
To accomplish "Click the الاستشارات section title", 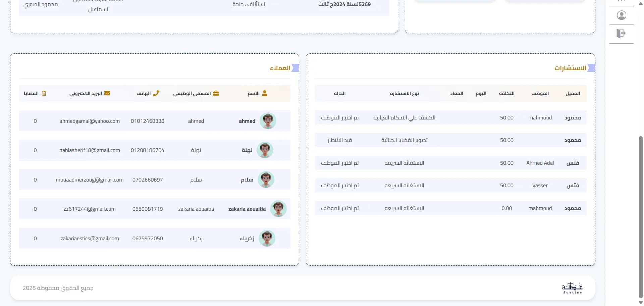I will [x=570, y=68].
